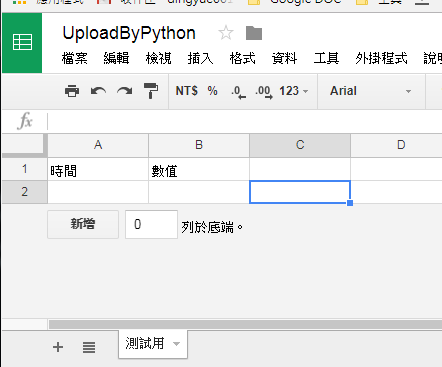Open the 123 more formats dropdown
This screenshot has height=367, width=442.
click(294, 91)
